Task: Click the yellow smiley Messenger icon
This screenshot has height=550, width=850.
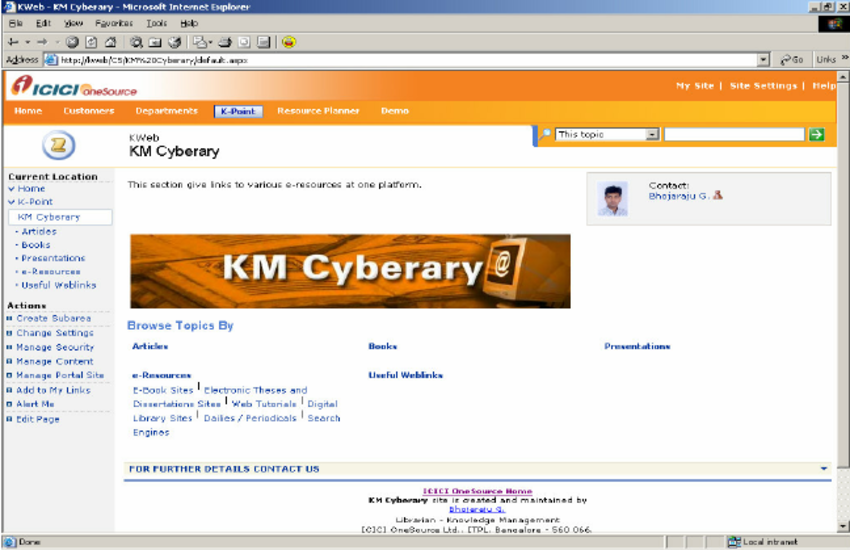Action: click(x=289, y=42)
